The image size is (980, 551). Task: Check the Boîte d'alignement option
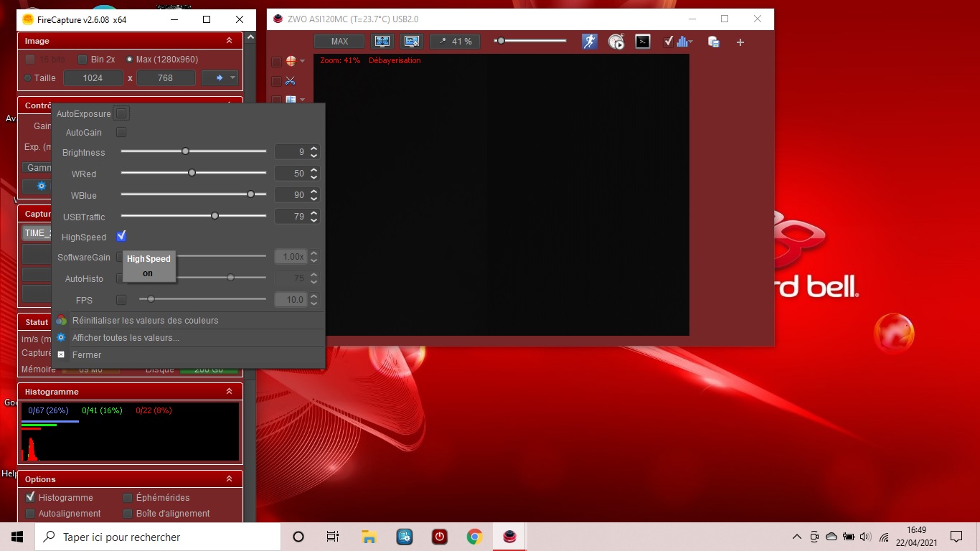[x=128, y=514]
